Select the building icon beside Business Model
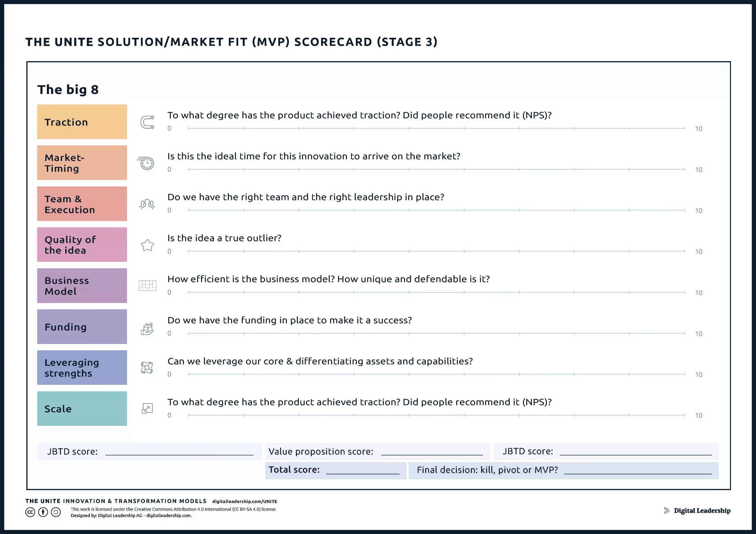Image resolution: width=756 pixels, height=534 pixels. point(148,286)
